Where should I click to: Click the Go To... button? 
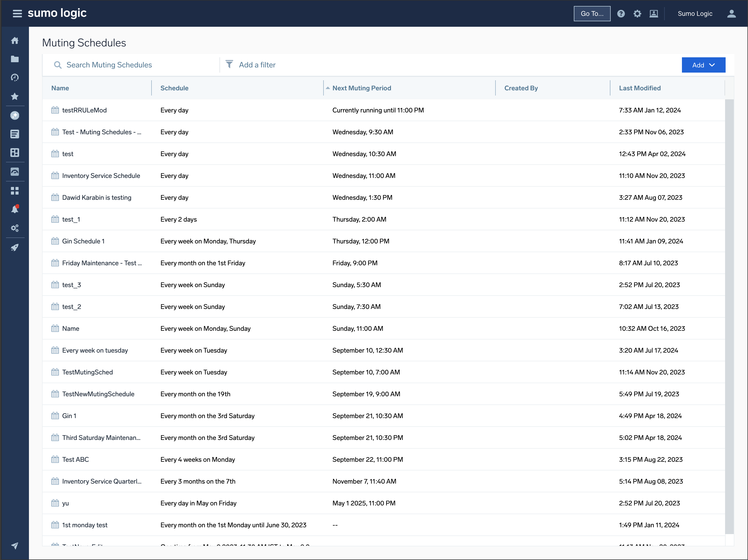tap(592, 14)
